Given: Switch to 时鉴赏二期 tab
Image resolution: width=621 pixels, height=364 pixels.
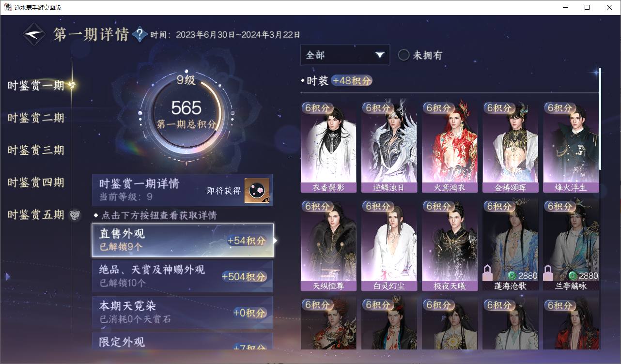Looking at the screenshot, I should click(36, 118).
